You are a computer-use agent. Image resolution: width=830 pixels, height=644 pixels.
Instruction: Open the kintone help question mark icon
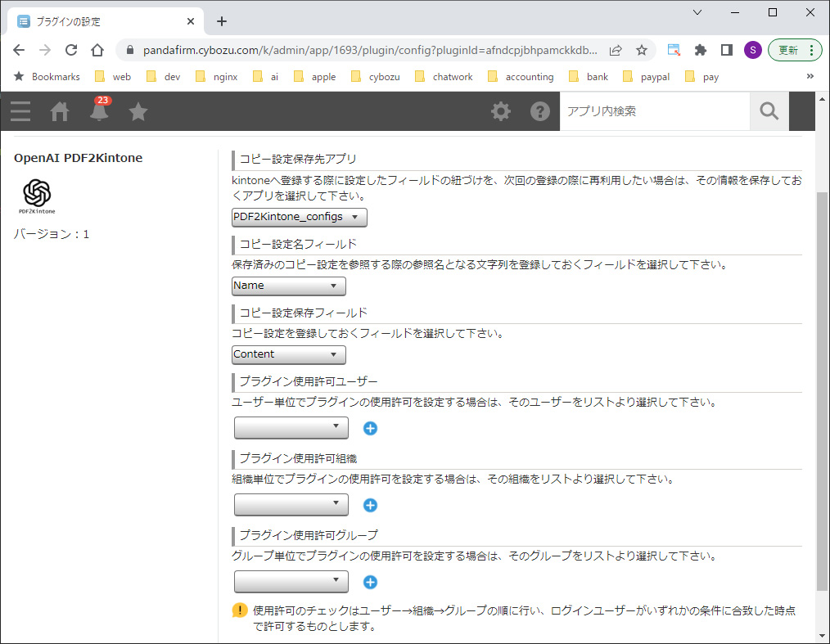540,111
